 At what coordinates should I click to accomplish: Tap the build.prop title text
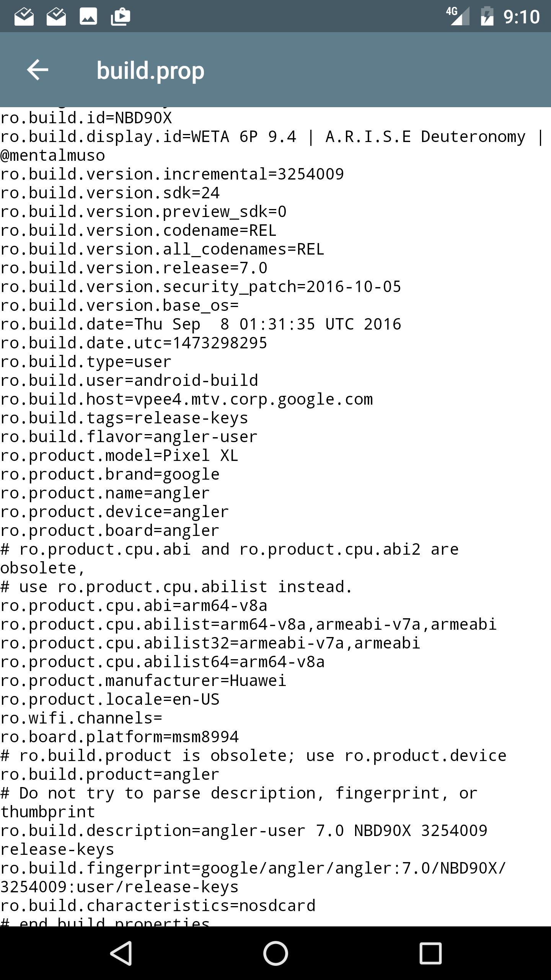pyautogui.click(x=150, y=71)
